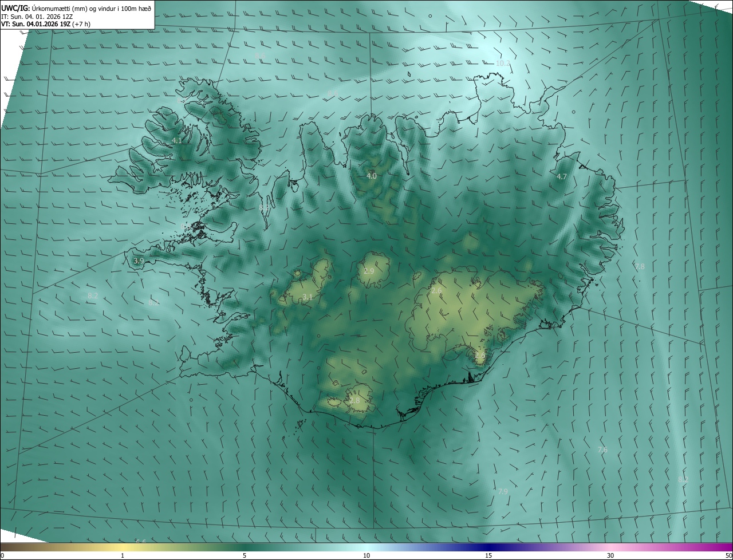Click the VT: Sun. 04.01.2026 19Z line
Screen dimensions: 733x560
(46, 24)
